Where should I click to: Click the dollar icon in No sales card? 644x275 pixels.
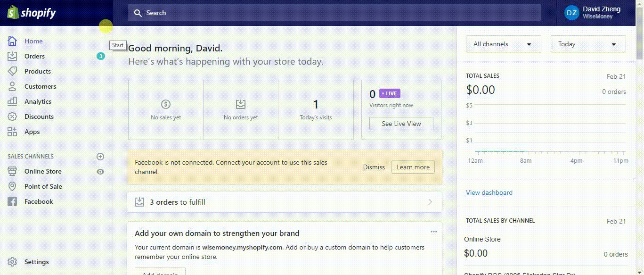166,104
